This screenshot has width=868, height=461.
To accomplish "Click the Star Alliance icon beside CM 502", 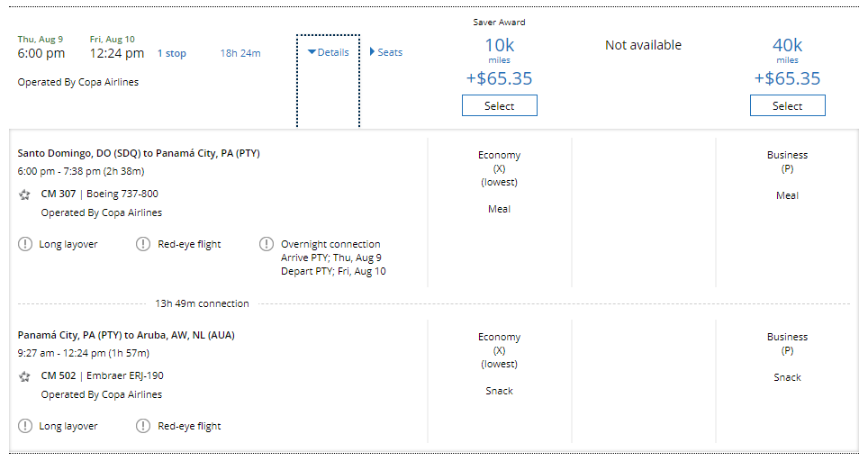I will pyautogui.click(x=24, y=376).
